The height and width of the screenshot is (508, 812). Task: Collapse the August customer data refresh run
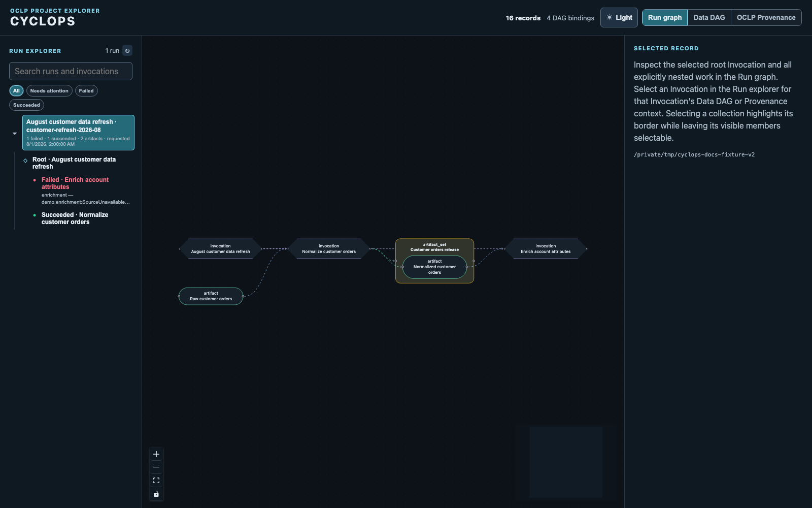pos(15,134)
